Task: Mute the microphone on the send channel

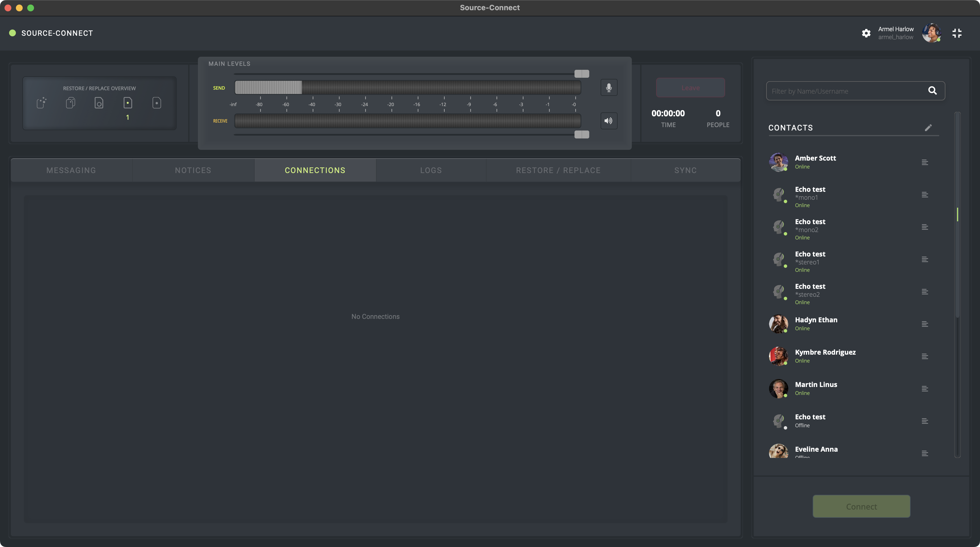Action: pos(609,88)
